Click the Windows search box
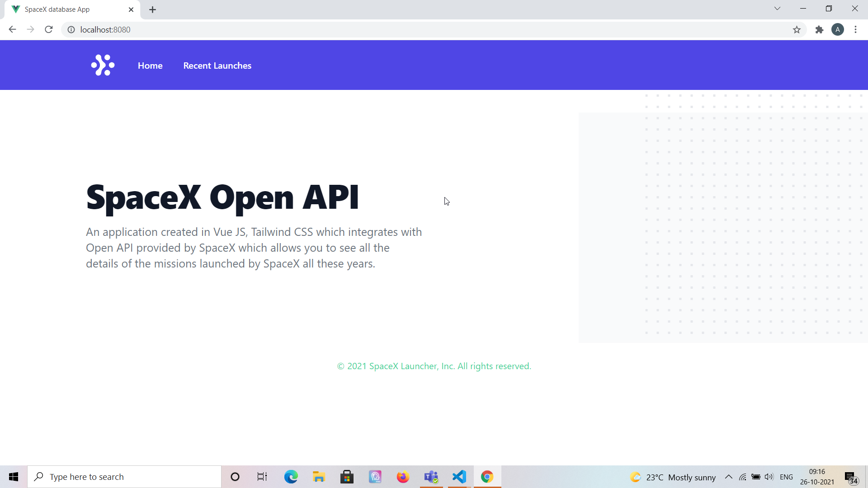 pos(124,477)
